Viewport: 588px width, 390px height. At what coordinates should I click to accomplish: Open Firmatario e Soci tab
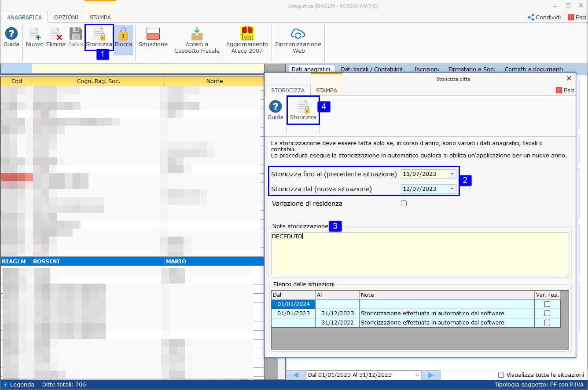coord(471,69)
